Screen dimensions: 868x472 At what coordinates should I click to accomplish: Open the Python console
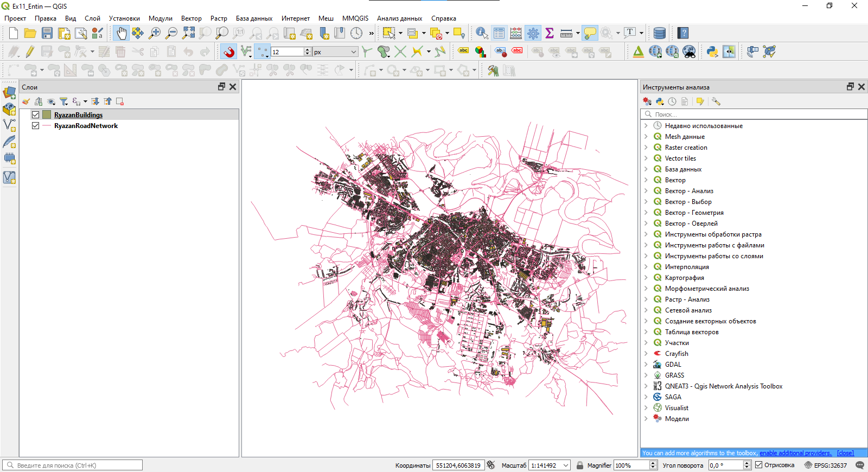712,52
